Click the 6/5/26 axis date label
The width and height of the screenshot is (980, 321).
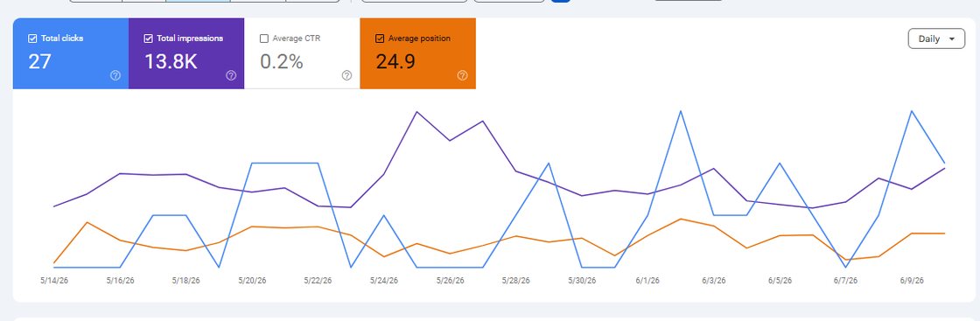pos(780,281)
